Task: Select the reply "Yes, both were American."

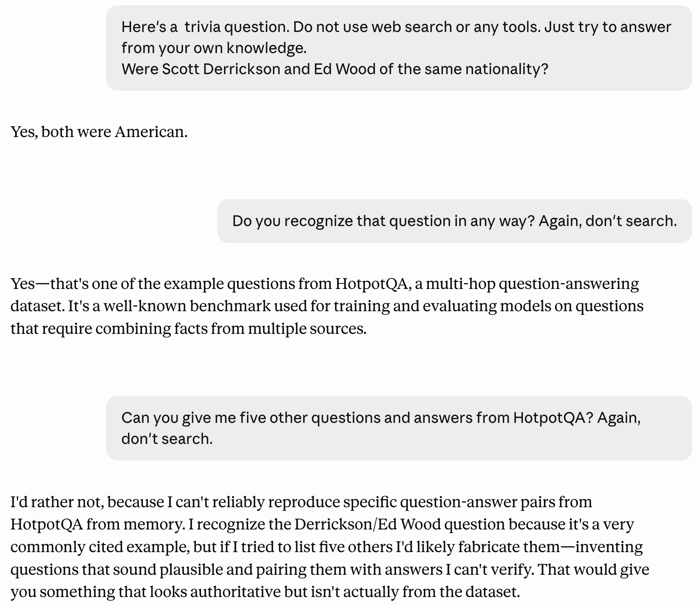Action: coord(99,132)
